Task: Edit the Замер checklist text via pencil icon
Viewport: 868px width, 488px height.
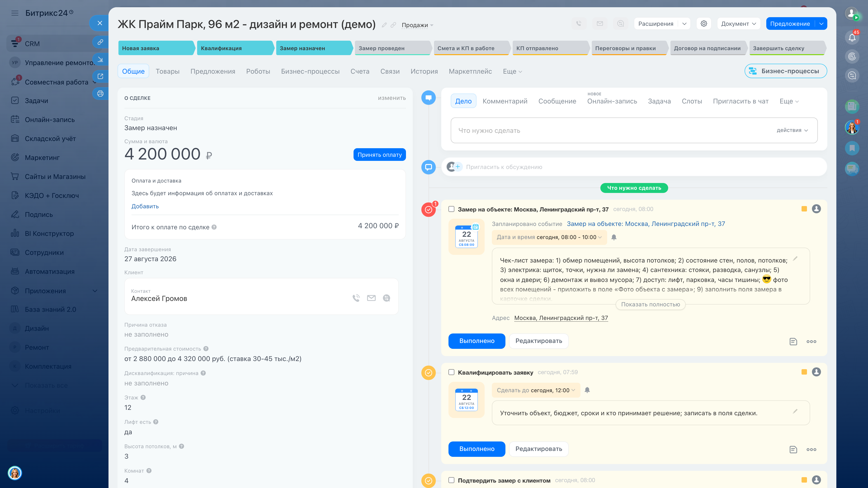Action: [x=795, y=258]
